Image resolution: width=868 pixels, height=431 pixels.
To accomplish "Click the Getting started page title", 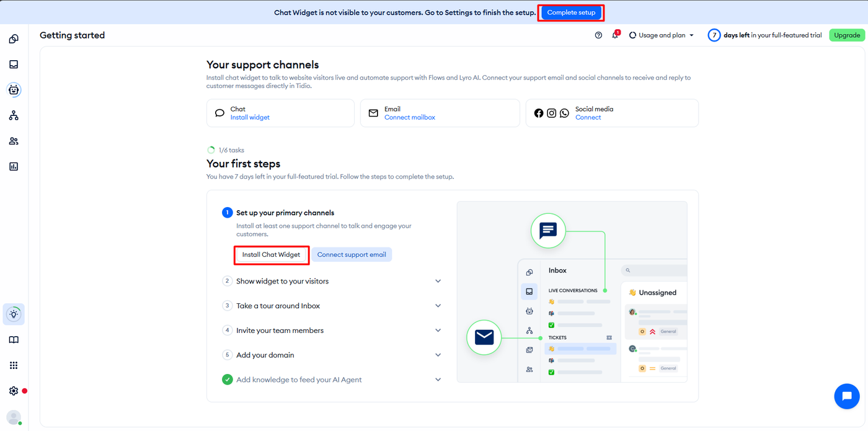I will (73, 35).
